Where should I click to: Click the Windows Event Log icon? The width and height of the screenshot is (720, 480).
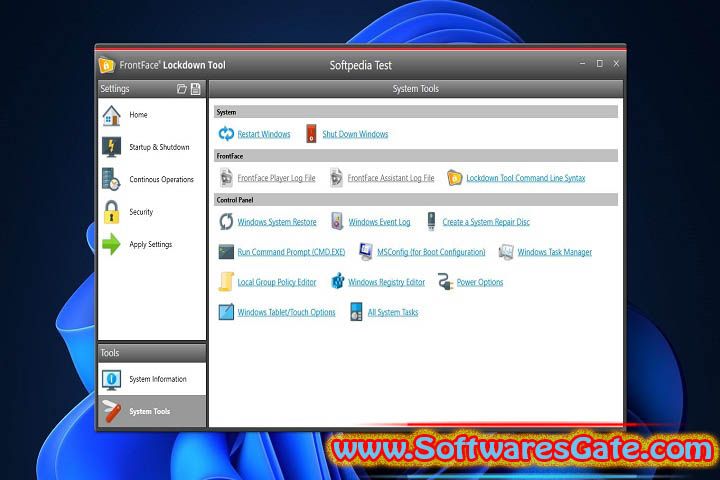[x=337, y=221]
